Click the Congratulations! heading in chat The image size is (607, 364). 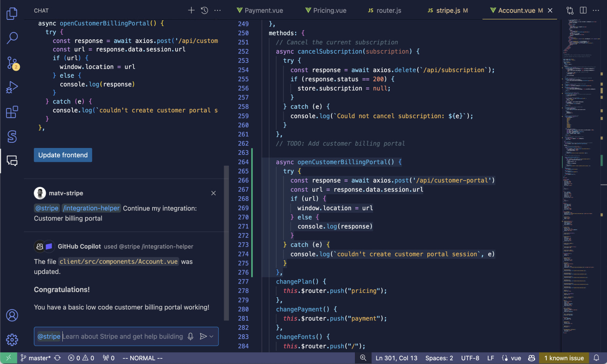[62, 290]
